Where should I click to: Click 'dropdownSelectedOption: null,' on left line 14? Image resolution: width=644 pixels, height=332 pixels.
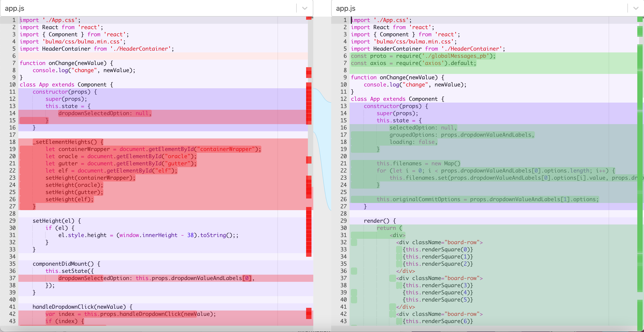coord(105,113)
